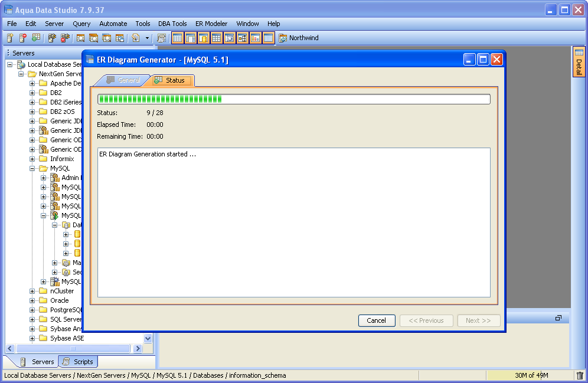This screenshot has height=383, width=588.
Task: Toggle the bar chart toolbar button
Action: [x=256, y=38]
